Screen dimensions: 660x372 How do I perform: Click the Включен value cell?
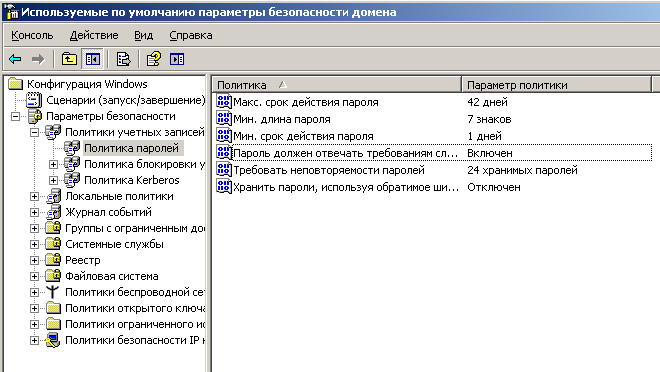point(490,153)
